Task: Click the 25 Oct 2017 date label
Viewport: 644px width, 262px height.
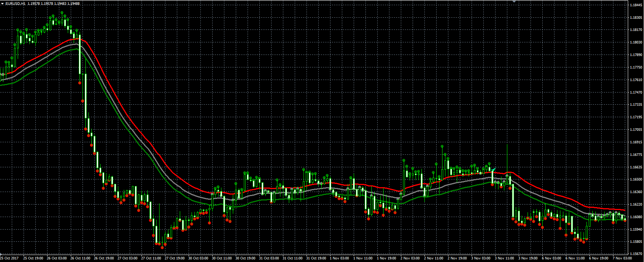Action: point(10,258)
